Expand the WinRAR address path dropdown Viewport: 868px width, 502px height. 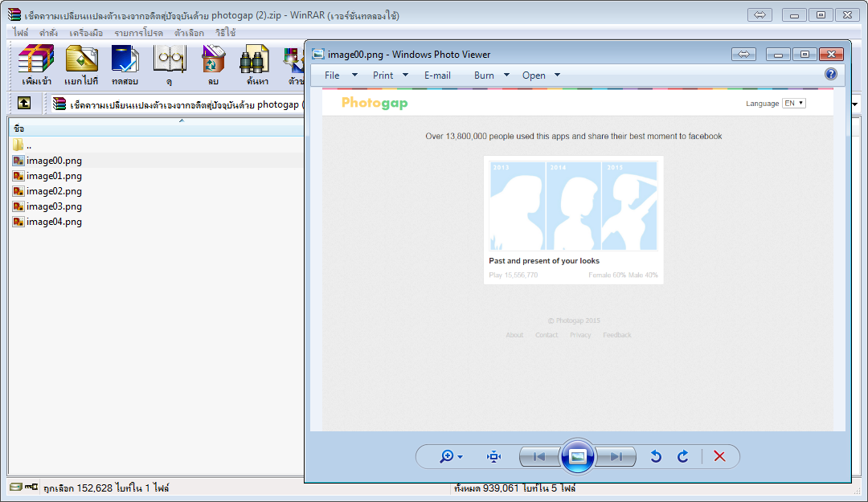[856, 104]
